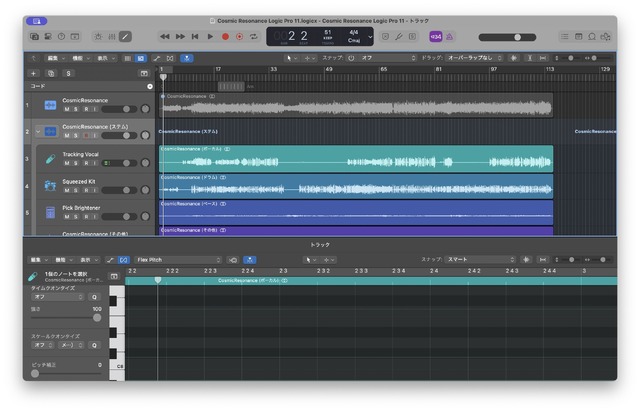Viewport: 640px width, 411px height.
Task: Click the コード track add circle button
Action: coord(150,87)
